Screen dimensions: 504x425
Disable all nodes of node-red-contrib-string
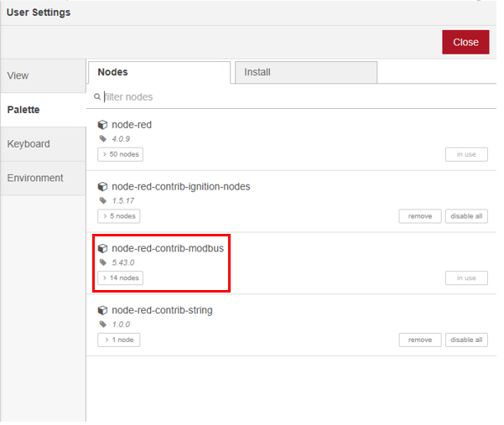click(466, 339)
